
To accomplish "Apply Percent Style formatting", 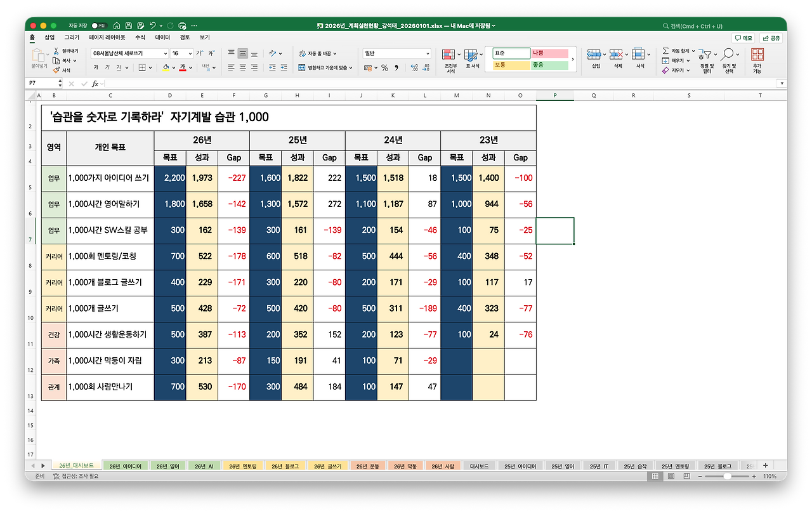I will pyautogui.click(x=384, y=67).
